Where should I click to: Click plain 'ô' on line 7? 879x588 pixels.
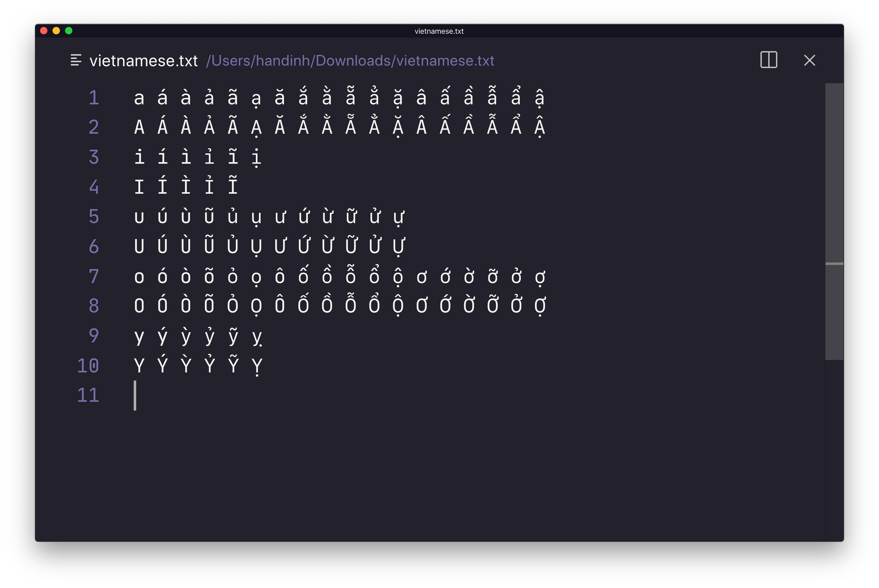pyautogui.click(x=280, y=275)
